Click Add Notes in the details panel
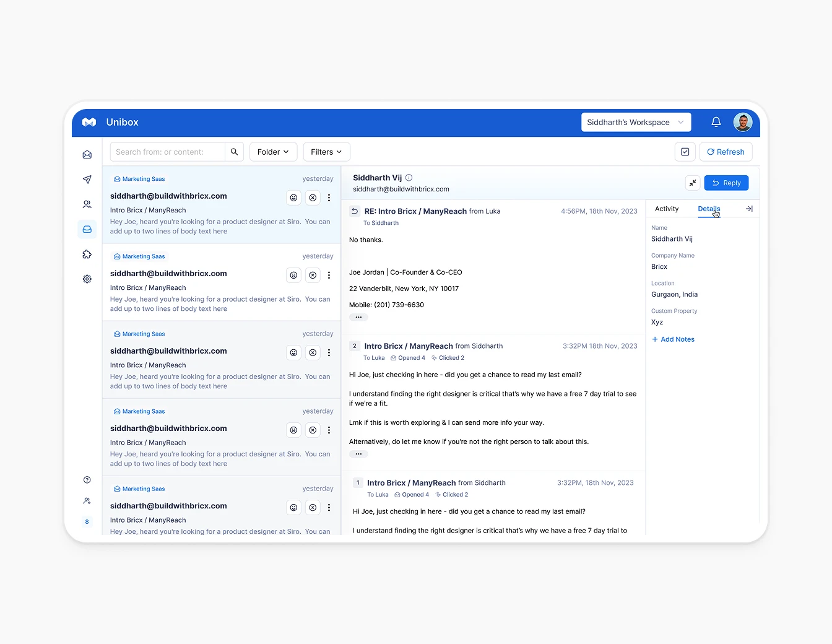 (674, 339)
